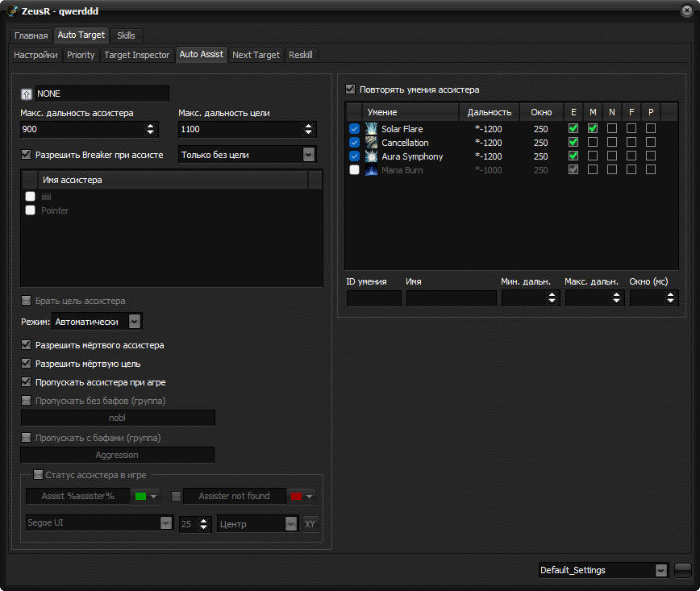Image resolution: width=700 pixels, height=591 pixels.
Task: Click the XY position button
Action: [x=310, y=524]
